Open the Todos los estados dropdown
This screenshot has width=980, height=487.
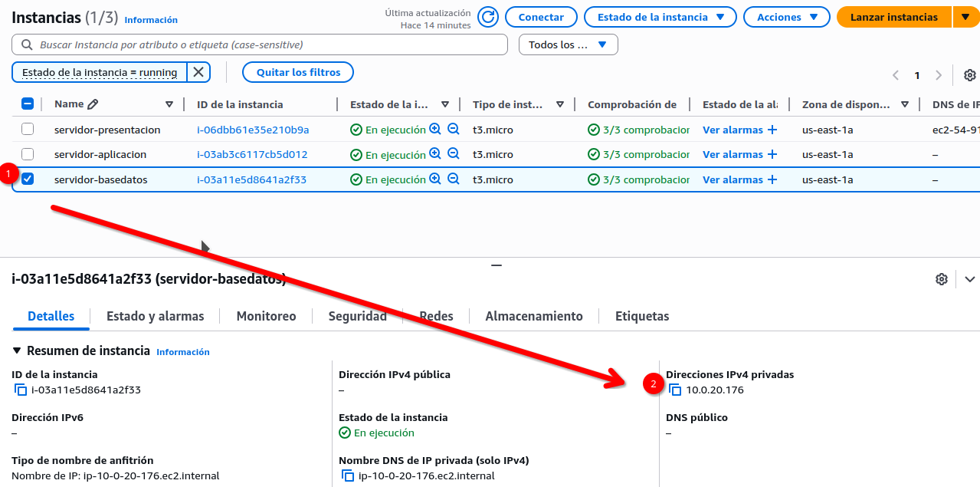tap(568, 44)
